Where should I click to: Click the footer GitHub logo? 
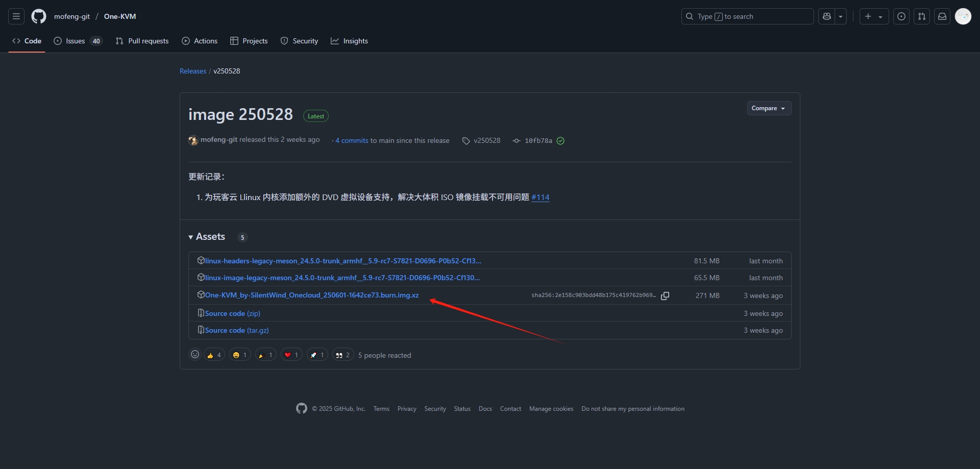(302, 408)
